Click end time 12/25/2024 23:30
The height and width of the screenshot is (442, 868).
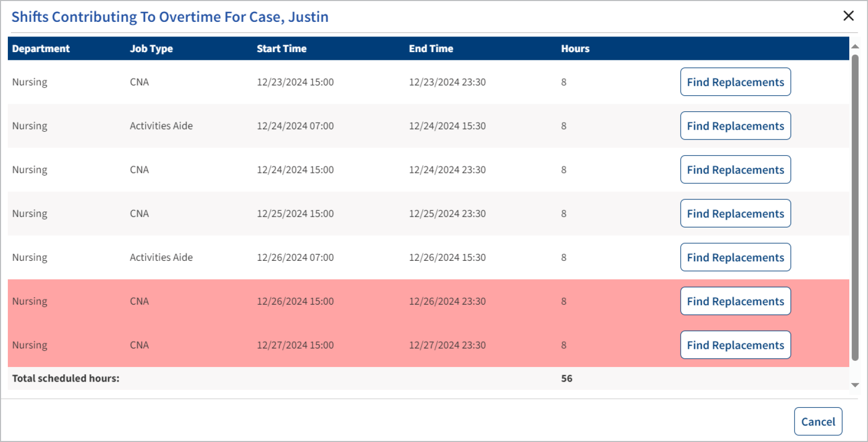coord(447,213)
